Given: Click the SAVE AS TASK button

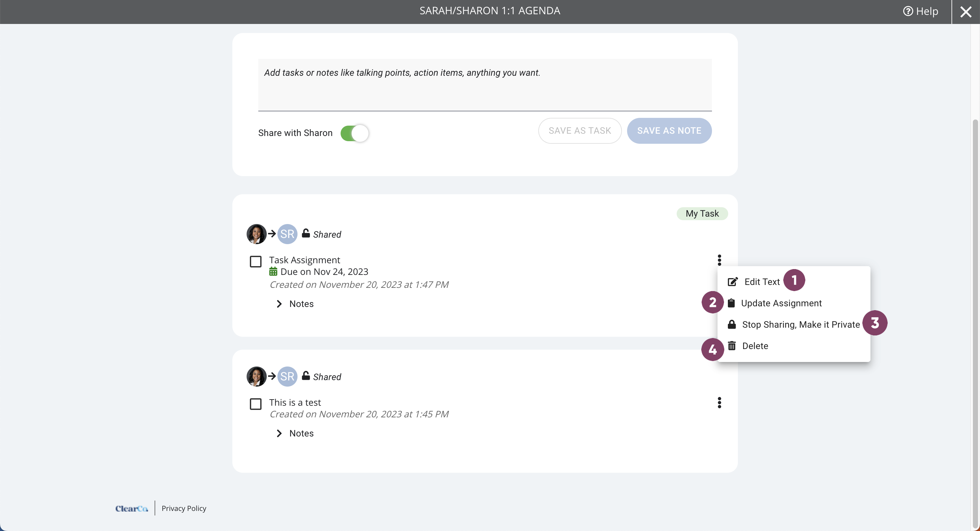Looking at the screenshot, I should pos(580,131).
